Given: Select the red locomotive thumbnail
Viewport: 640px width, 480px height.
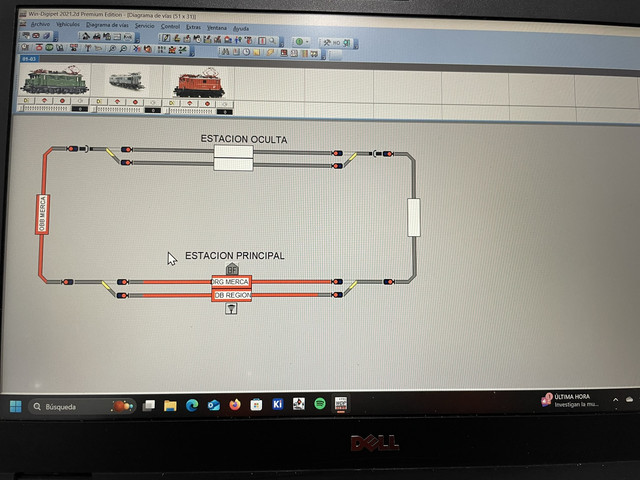Looking at the screenshot, I should [x=199, y=83].
